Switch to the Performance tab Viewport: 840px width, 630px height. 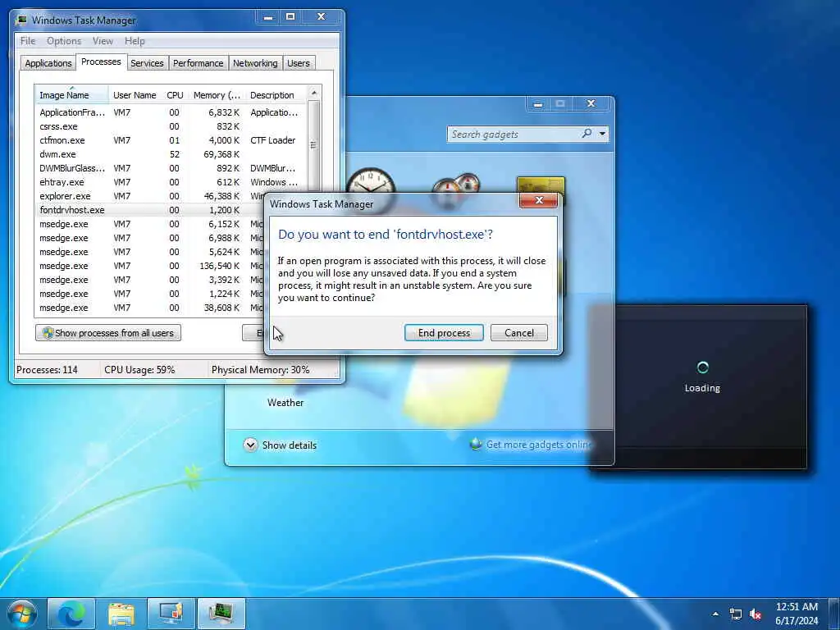coord(198,63)
